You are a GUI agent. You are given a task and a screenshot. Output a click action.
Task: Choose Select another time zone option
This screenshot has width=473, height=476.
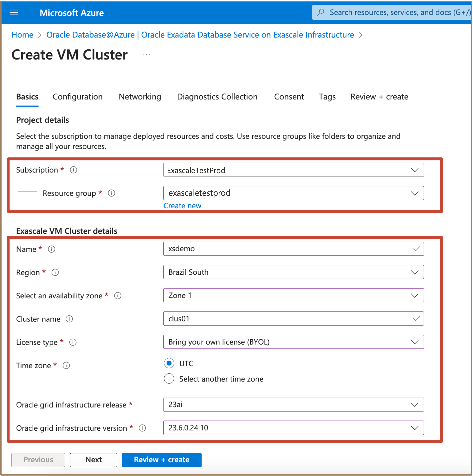(169, 379)
